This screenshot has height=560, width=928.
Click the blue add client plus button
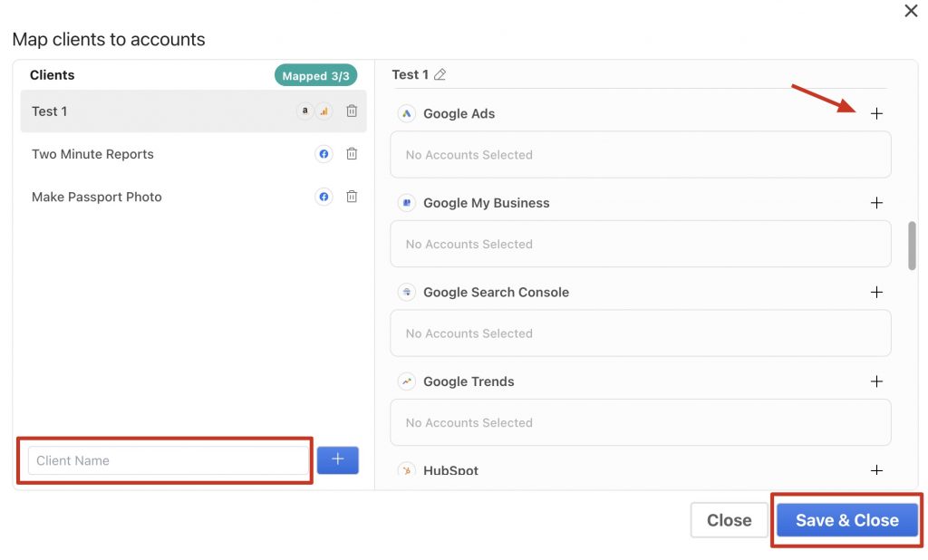point(337,460)
